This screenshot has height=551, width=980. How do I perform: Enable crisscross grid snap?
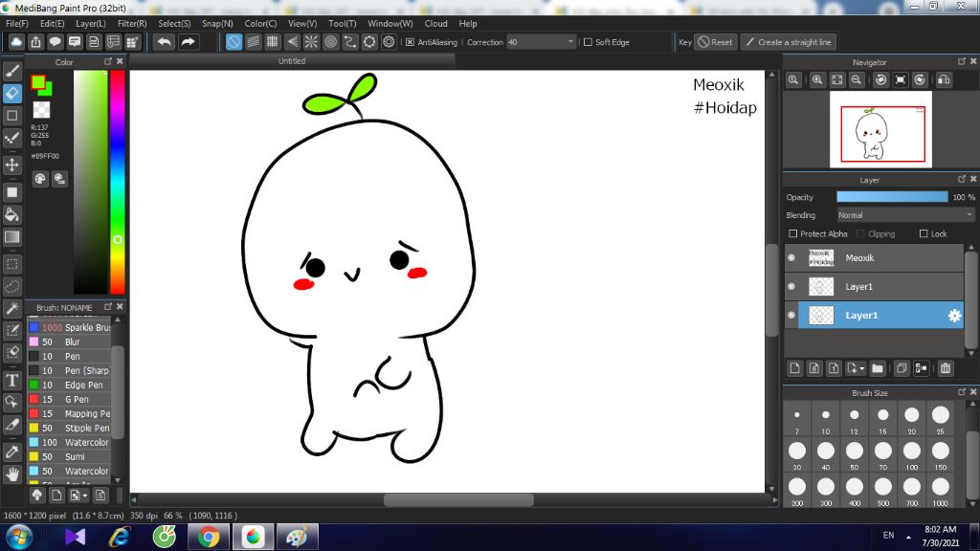(x=273, y=42)
